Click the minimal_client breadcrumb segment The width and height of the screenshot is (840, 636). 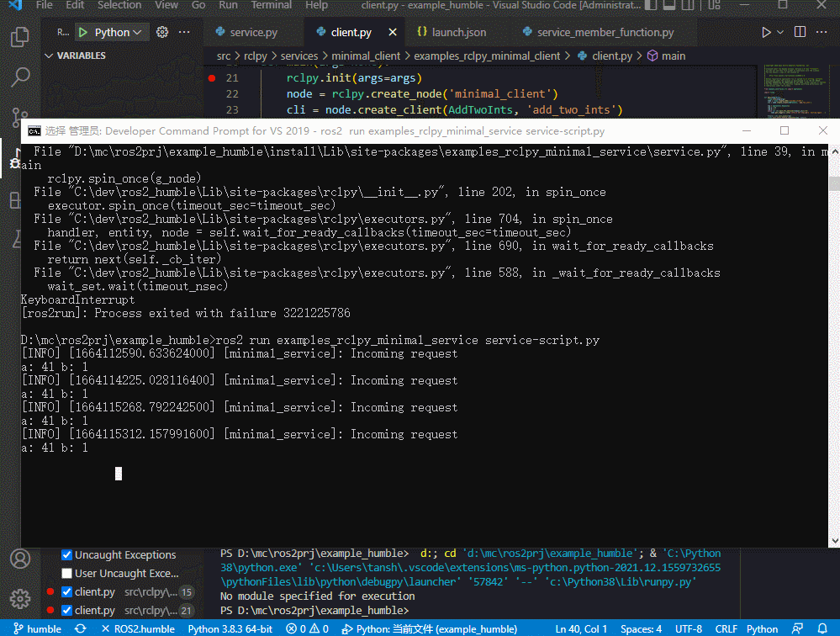point(366,56)
